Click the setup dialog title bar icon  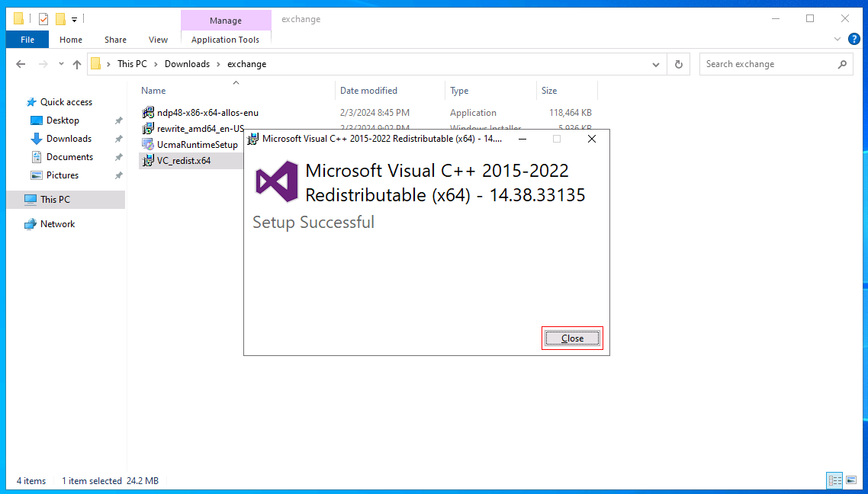[x=252, y=139]
